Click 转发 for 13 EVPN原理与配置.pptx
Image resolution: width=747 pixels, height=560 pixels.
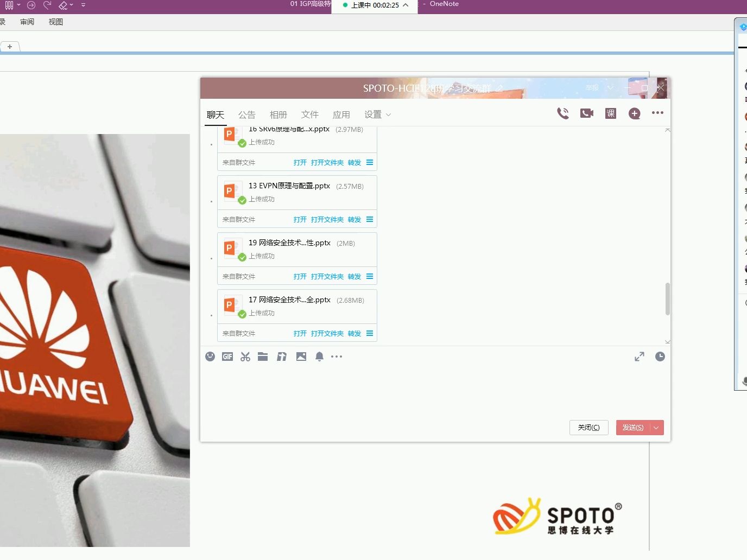click(x=354, y=219)
